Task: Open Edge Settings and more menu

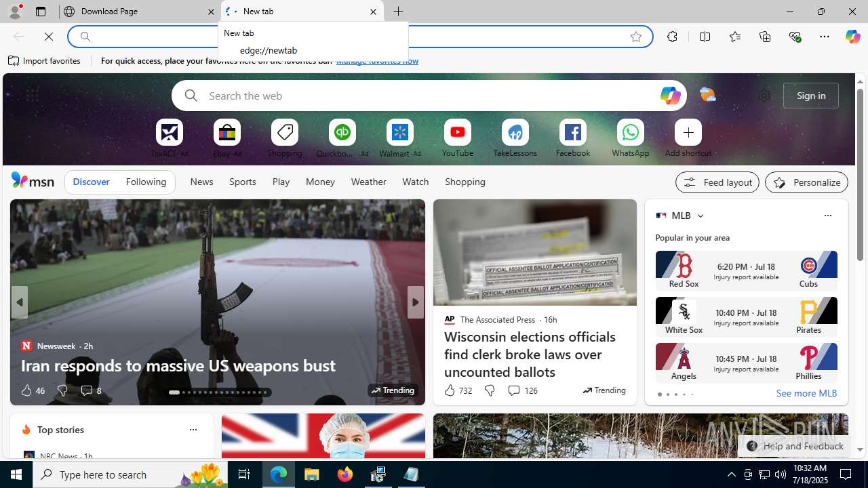Action: 825,37
